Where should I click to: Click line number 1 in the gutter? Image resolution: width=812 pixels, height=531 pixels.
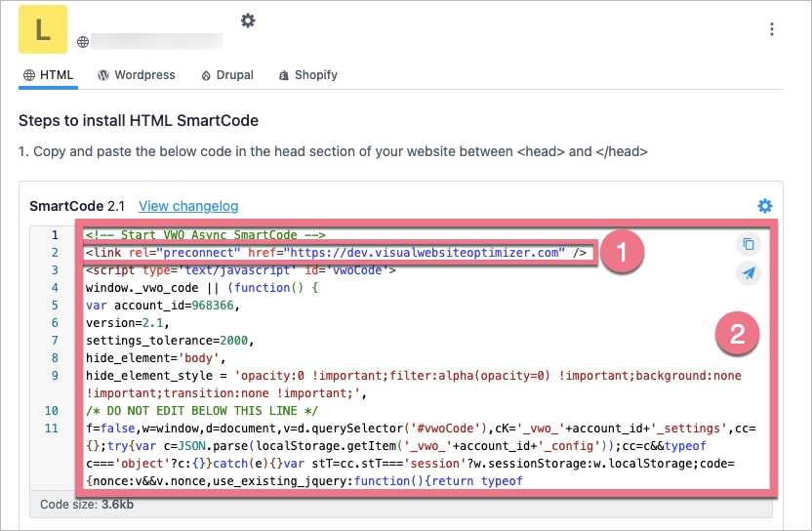pos(55,235)
